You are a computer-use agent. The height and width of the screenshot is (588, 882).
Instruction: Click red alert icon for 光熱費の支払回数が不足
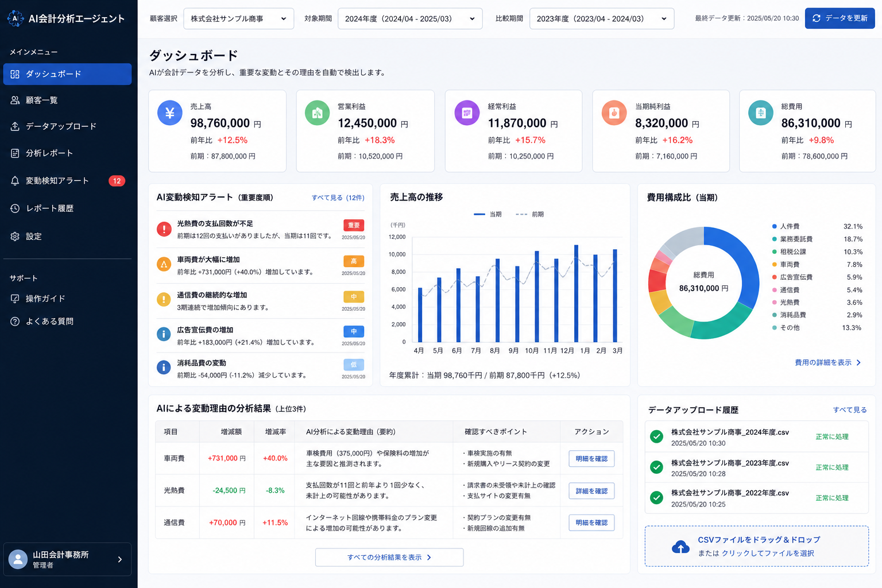click(164, 229)
